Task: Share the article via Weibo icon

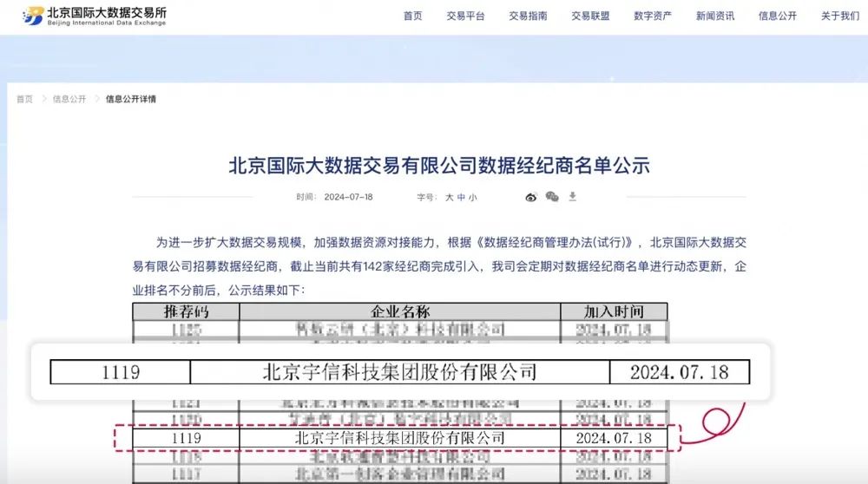Action: pos(531,197)
